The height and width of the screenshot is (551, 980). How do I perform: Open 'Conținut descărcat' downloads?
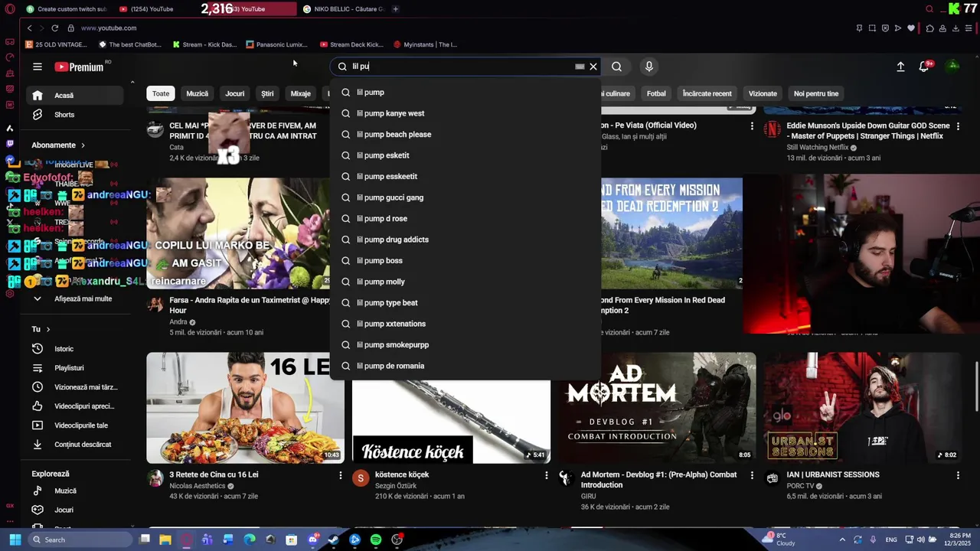74,445
